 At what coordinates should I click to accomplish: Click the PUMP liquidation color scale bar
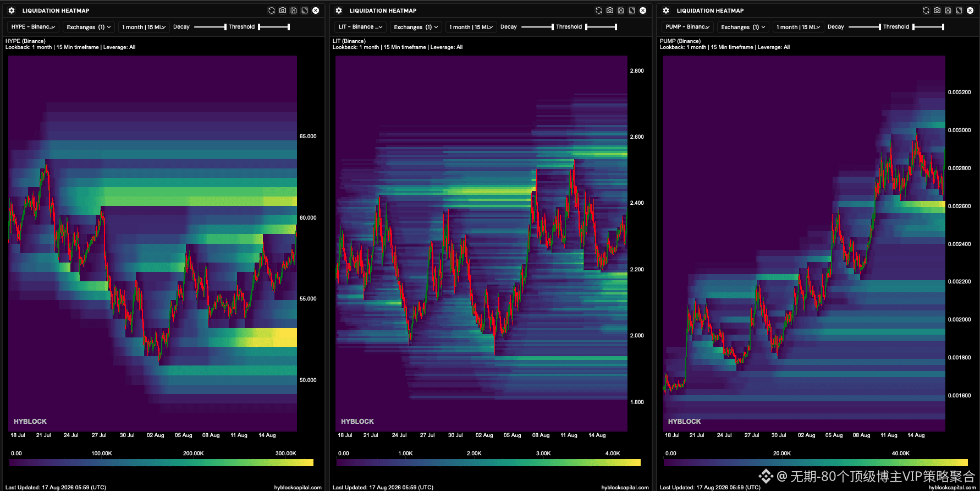(816, 463)
